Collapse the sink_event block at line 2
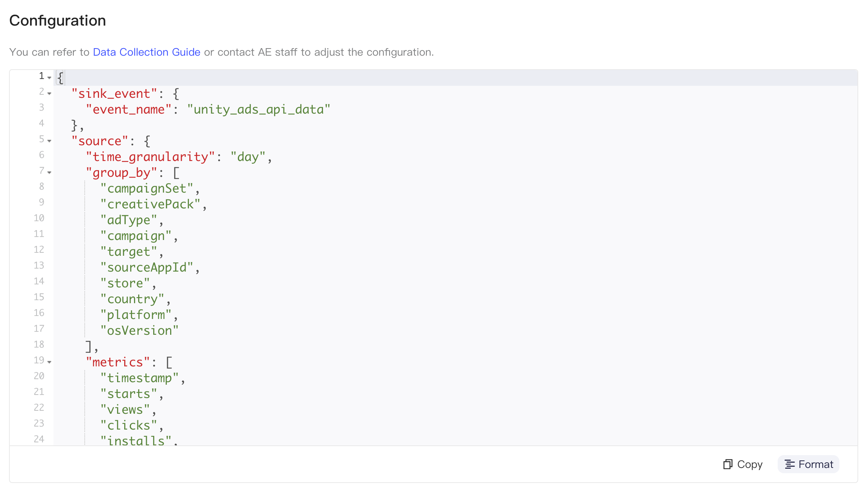The width and height of the screenshot is (868, 492). [x=49, y=94]
